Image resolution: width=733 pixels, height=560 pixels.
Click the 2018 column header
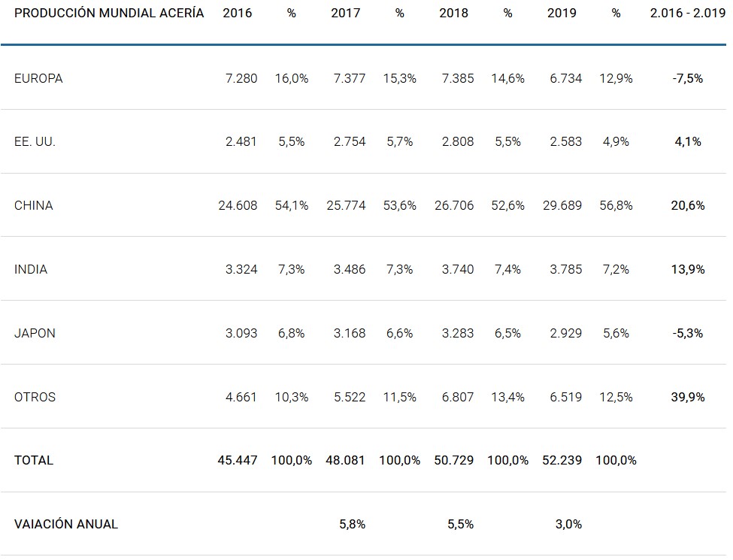point(454,14)
